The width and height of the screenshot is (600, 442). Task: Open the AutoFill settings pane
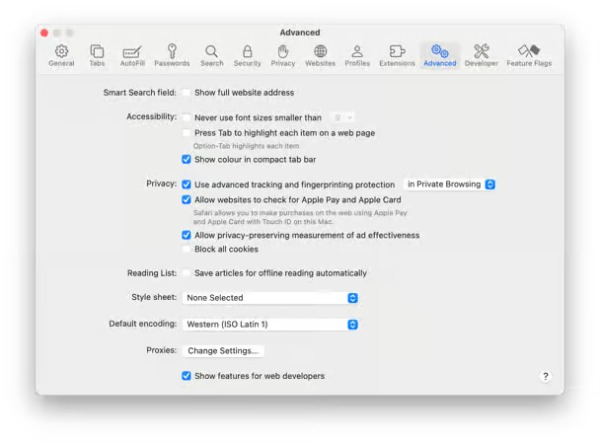coord(132,56)
